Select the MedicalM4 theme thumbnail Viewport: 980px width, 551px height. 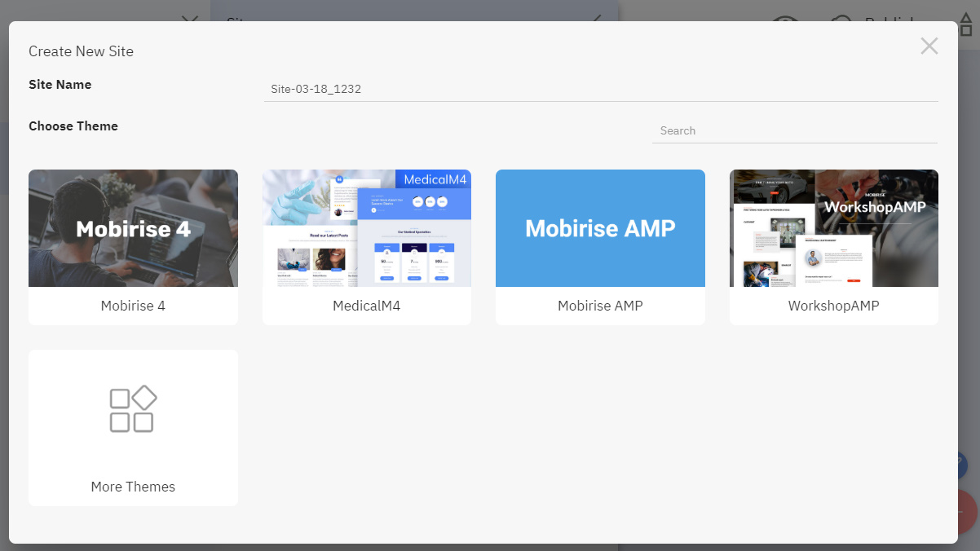[x=367, y=228]
